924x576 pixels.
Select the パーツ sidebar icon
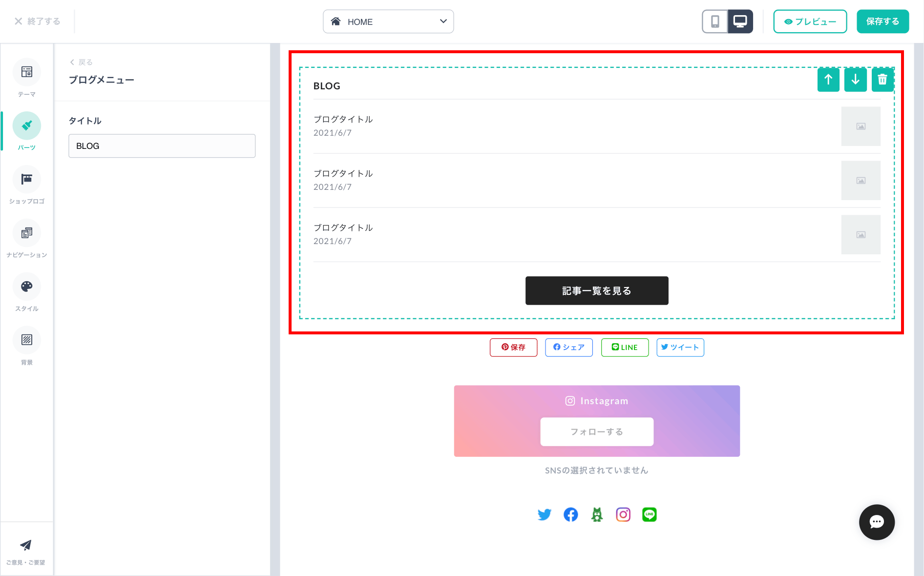click(x=27, y=131)
